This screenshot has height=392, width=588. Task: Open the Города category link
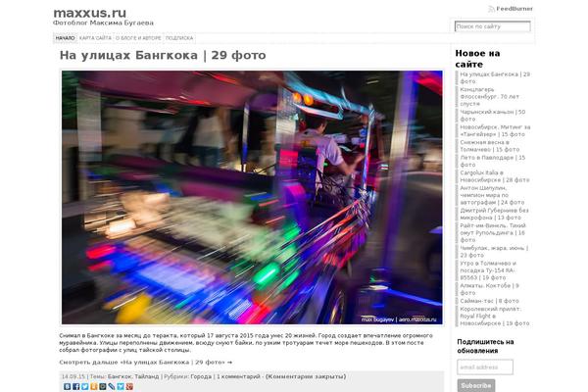click(201, 376)
